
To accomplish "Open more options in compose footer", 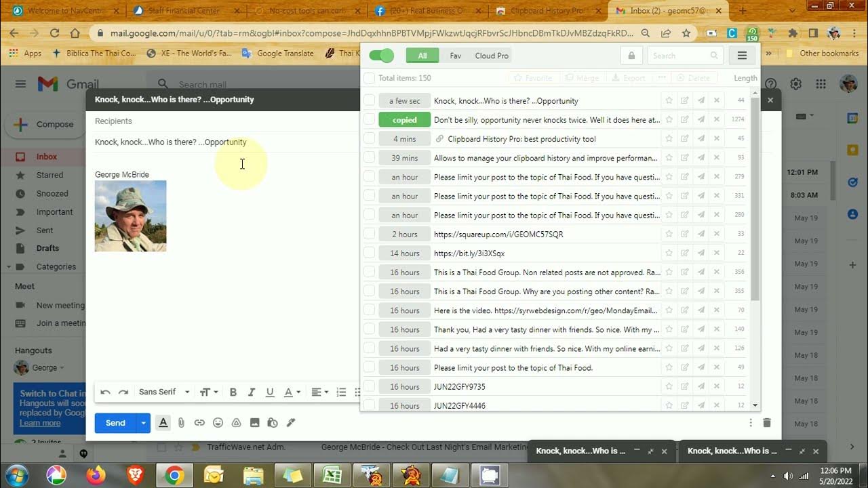I will pos(751,422).
